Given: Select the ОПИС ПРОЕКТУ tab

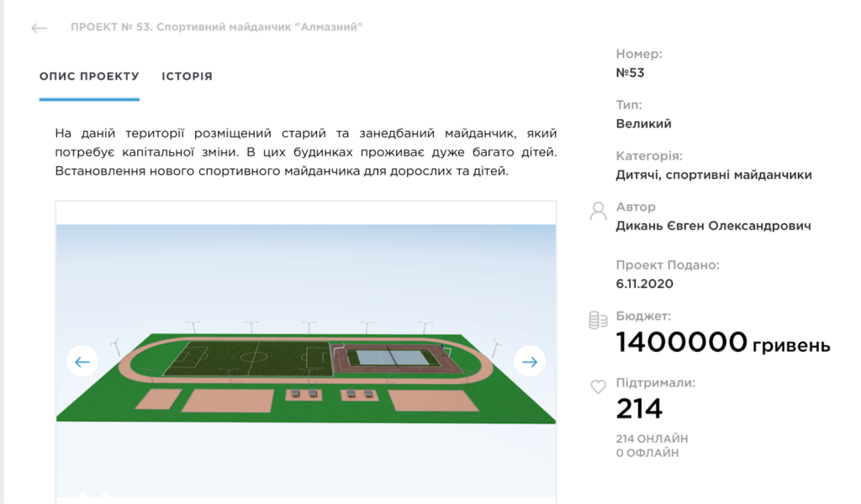Looking at the screenshot, I should click(89, 76).
